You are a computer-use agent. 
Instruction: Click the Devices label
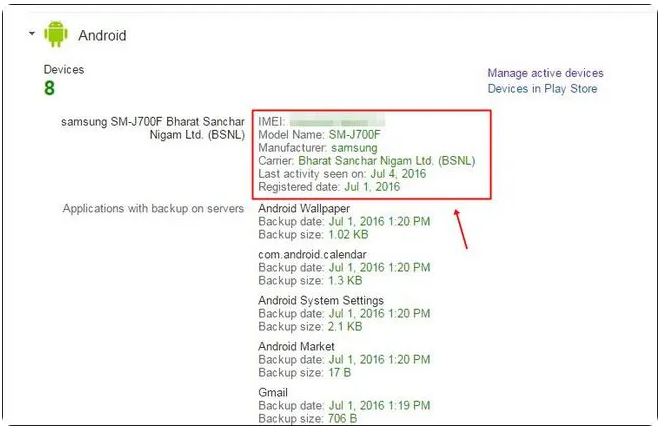64,69
